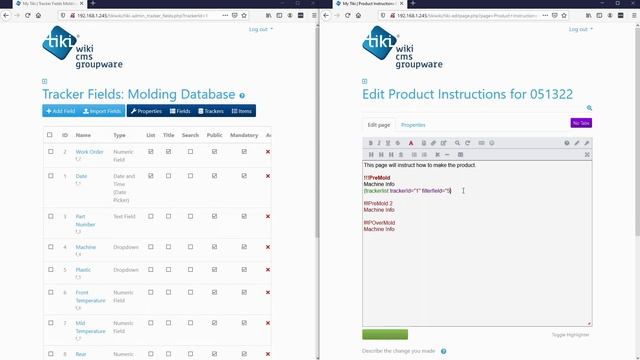Bookmark the page in the left browser window

(x=244, y=16)
